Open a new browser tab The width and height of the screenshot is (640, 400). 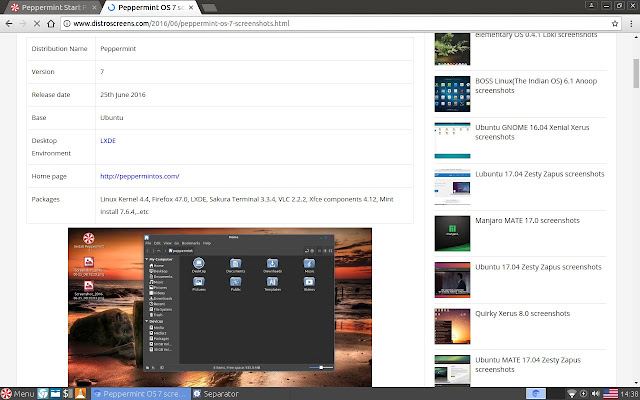click(209, 8)
